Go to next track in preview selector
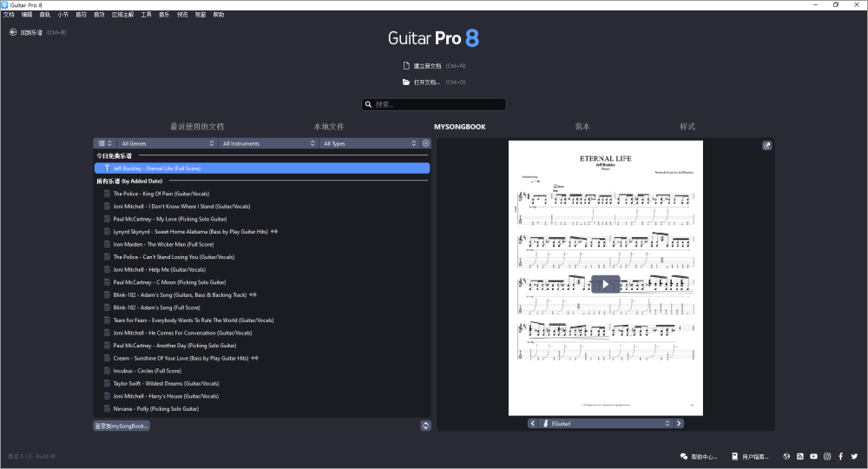The width and height of the screenshot is (868, 469). pyautogui.click(x=679, y=423)
